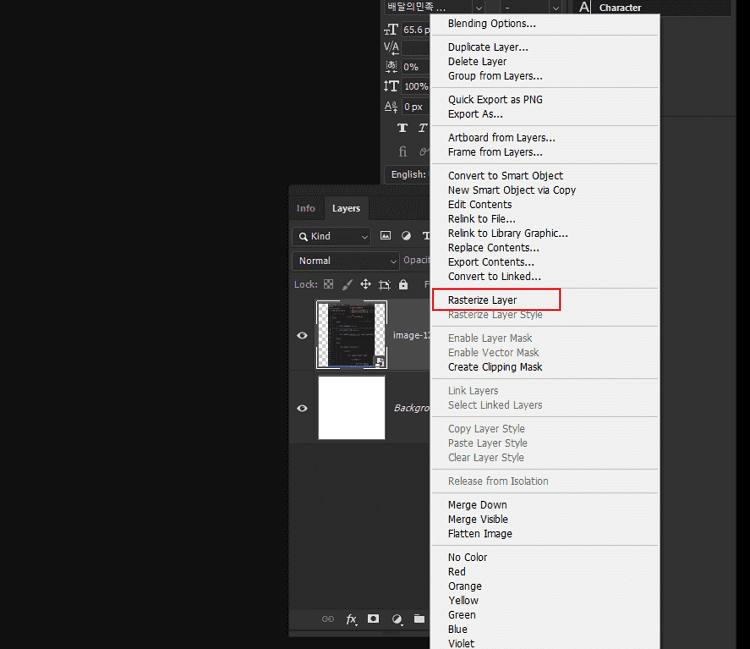Choose Group from Layers menu item
The image size is (750, 649).
click(x=545, y=76)
